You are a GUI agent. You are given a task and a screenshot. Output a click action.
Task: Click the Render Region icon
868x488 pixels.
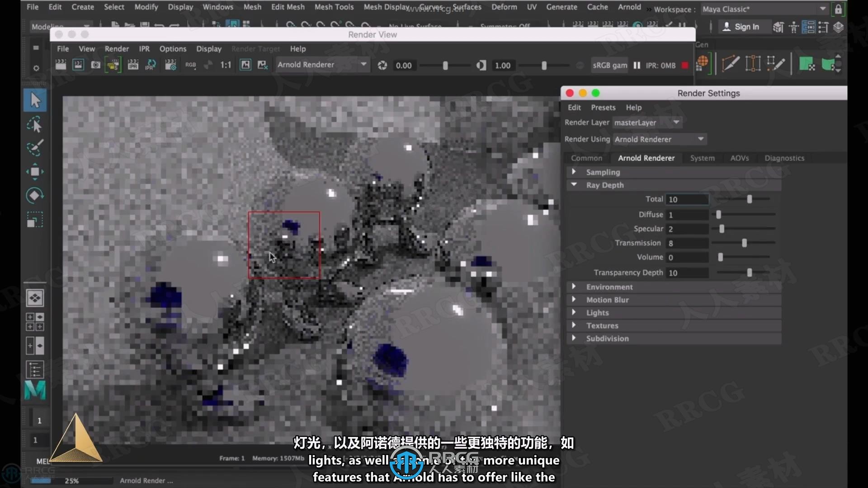coord(78,65)
